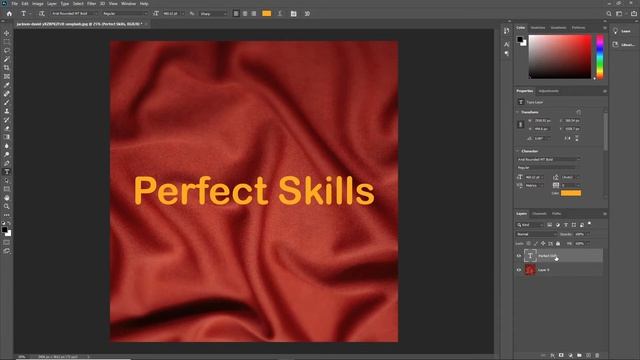640x360 pixels.
Task: Open font style dropdown in options bar
Action: (125, 13)
